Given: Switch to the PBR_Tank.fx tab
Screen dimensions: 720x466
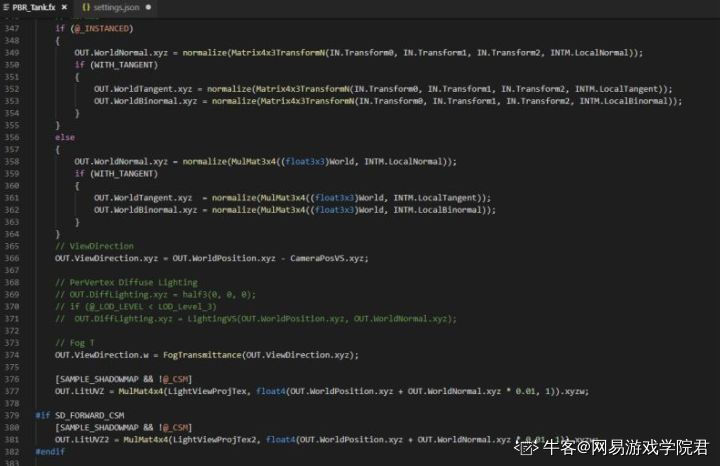Looking at the screenshot, I should [34, 7].
